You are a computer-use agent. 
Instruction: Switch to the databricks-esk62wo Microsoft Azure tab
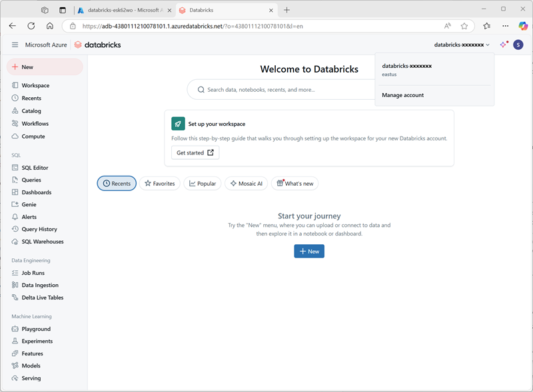pyautogui.click(x=124, y=10)
